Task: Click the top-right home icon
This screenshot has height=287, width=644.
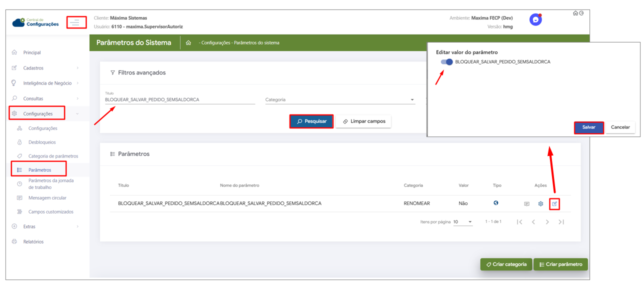Action: (x=575, y=13)
